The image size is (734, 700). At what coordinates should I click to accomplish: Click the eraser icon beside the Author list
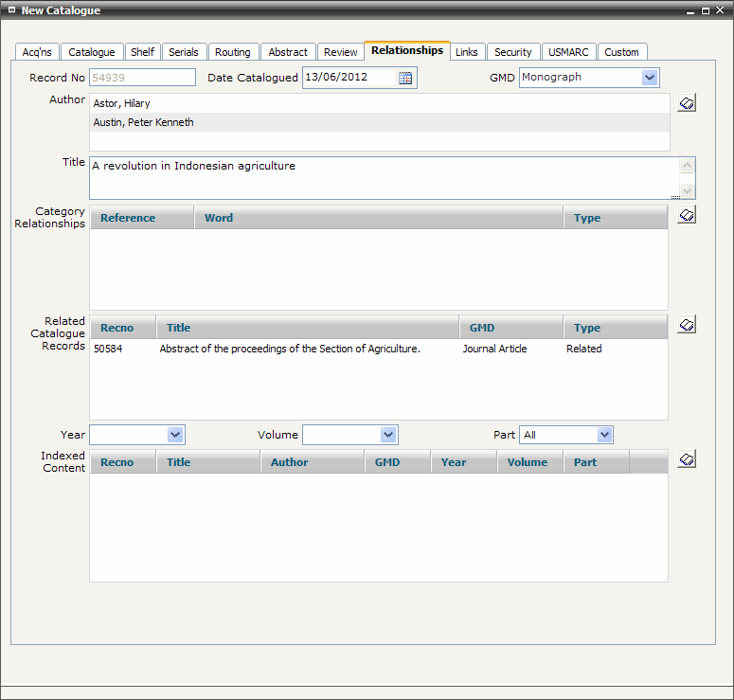[x=687, y=103]
